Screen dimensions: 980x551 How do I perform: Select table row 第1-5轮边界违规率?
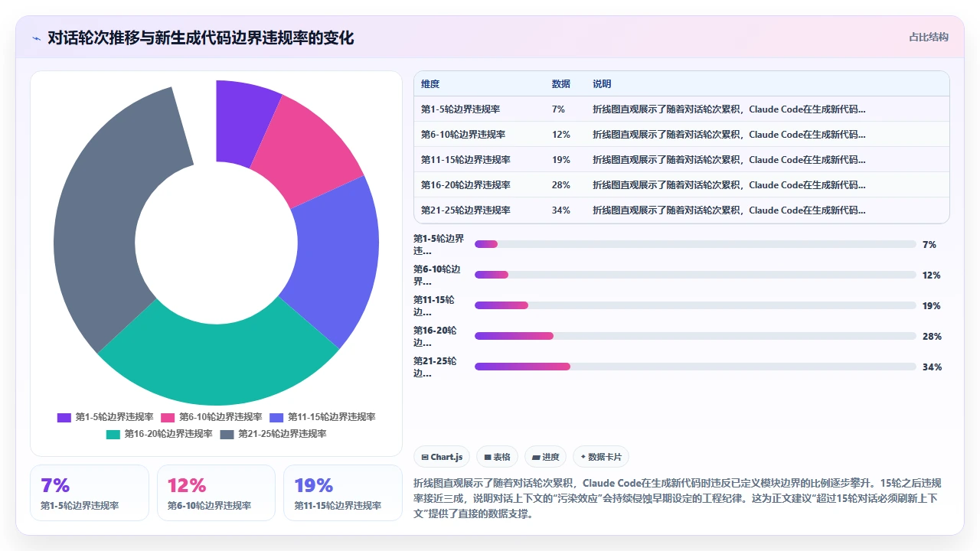pos(681,109)
